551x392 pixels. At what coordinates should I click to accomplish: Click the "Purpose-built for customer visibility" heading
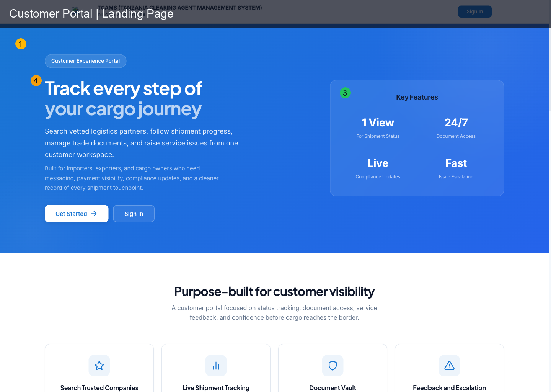coord(274,292)
